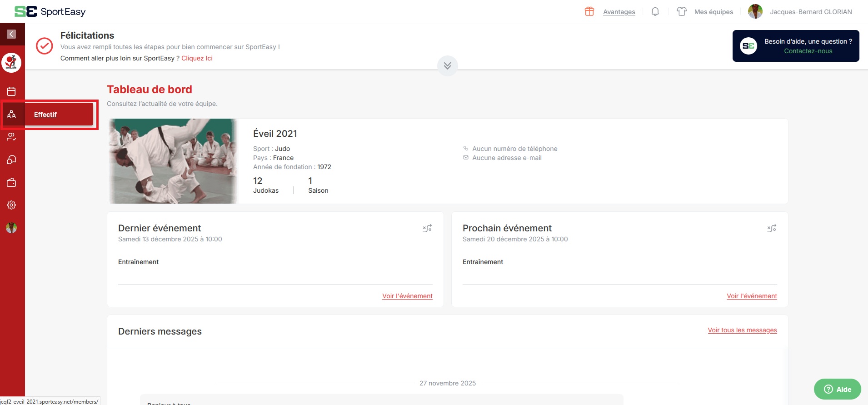
Task: Open the calendar icon in sidebar
Action: pos(11,91)
